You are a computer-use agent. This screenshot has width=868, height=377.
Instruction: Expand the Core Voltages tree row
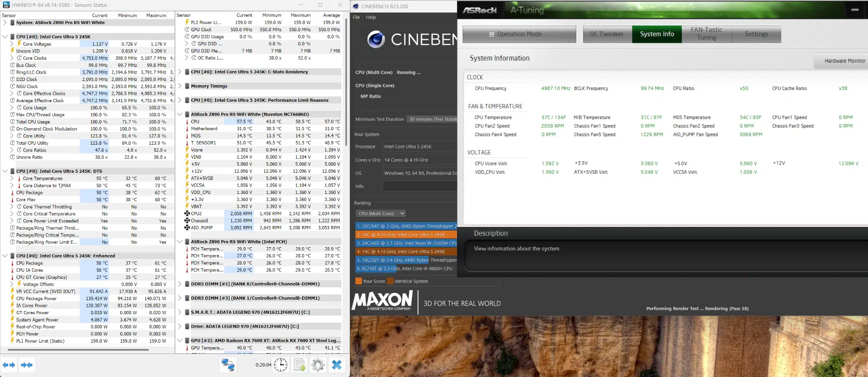12,44
